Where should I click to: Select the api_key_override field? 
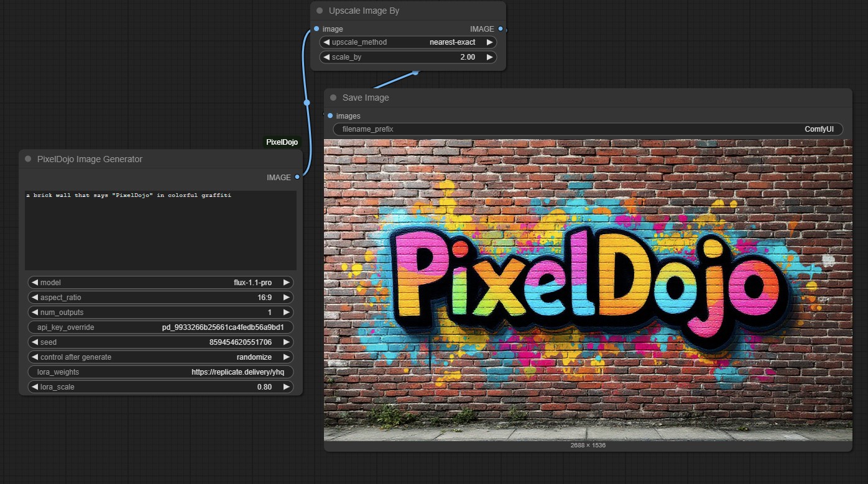[160, 327]
